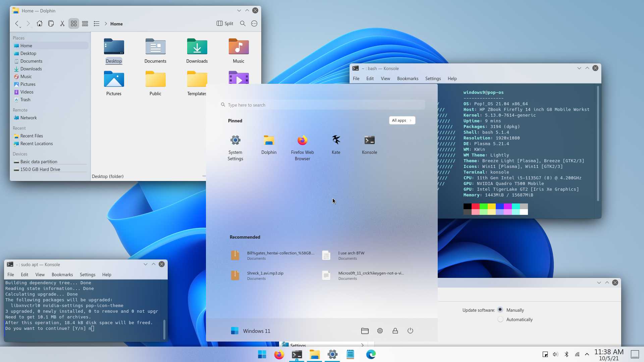This screenshot has height=362, width=644.
Task: Click the start menu search field
Action: (x=322, y=105)
